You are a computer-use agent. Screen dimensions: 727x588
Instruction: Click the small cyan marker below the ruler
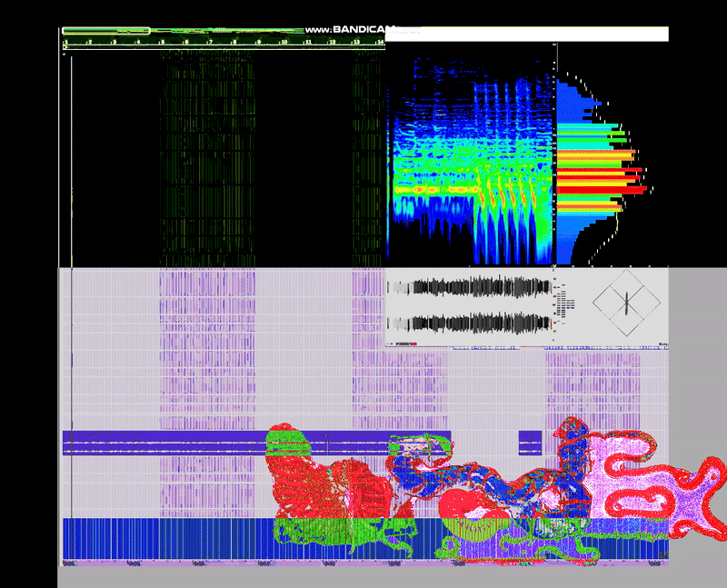pyautogui.click(x=64, y=55)
